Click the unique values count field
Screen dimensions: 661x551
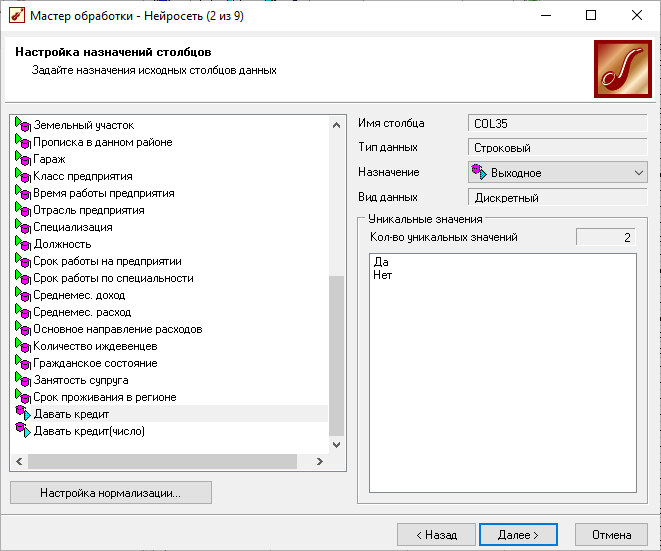click(x=605, y=237)
